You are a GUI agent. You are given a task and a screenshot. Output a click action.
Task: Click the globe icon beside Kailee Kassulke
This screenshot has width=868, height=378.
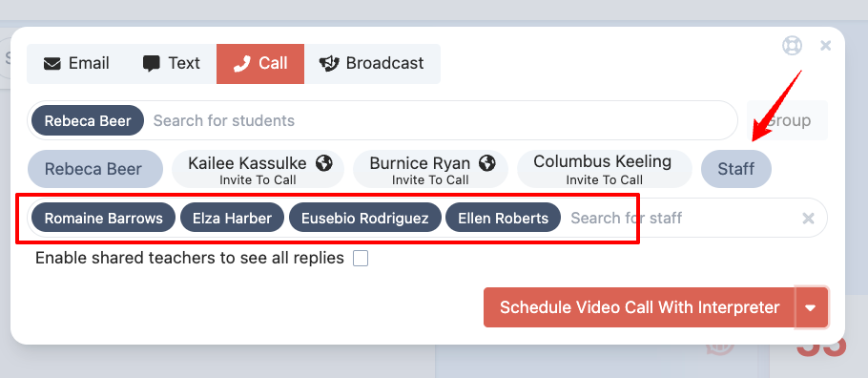click(x=324, y=163)
